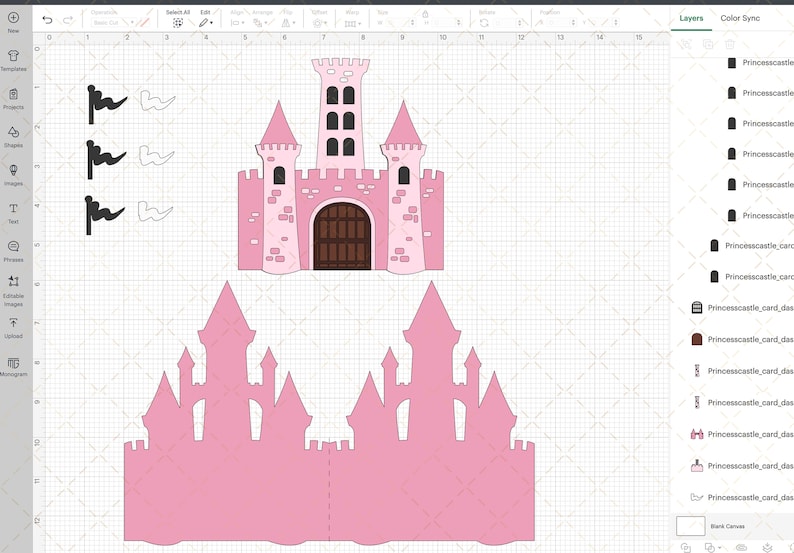
Task: Click the Size width input field
Action: click(400, 23)
